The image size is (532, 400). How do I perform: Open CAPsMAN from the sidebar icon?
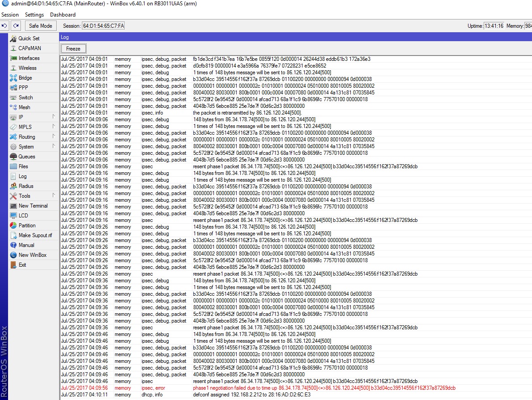click(x=13, y=48)
